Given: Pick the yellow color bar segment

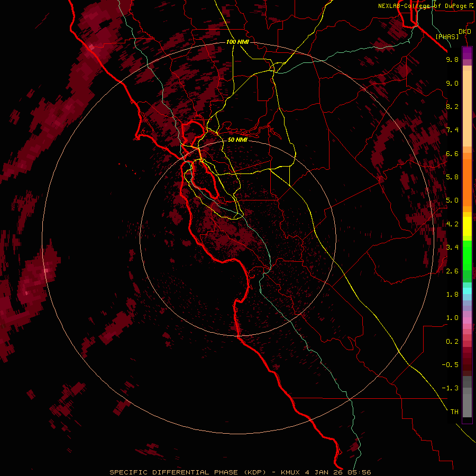Looking at the screenshot, I should [467, 226].
